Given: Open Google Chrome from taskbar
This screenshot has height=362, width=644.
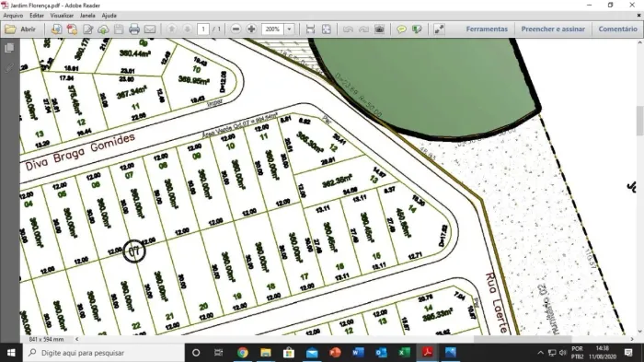Looking at the screenshot, I should pos(242,353).
